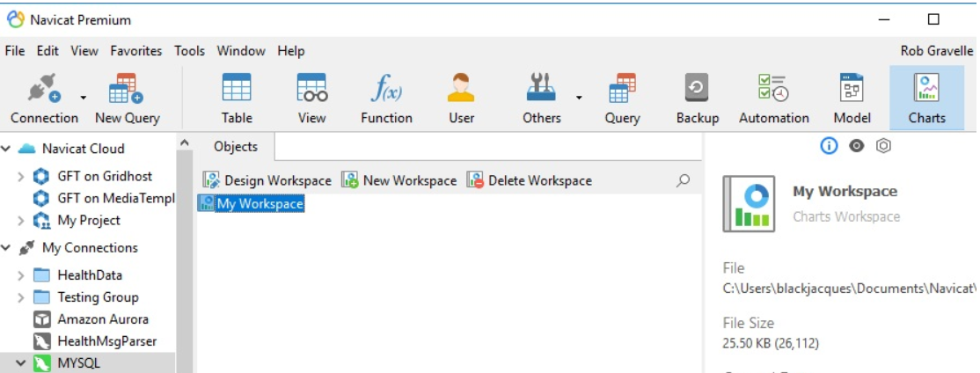
Task: Toggle the general info circle icon
Action: (x=828, y=146)
